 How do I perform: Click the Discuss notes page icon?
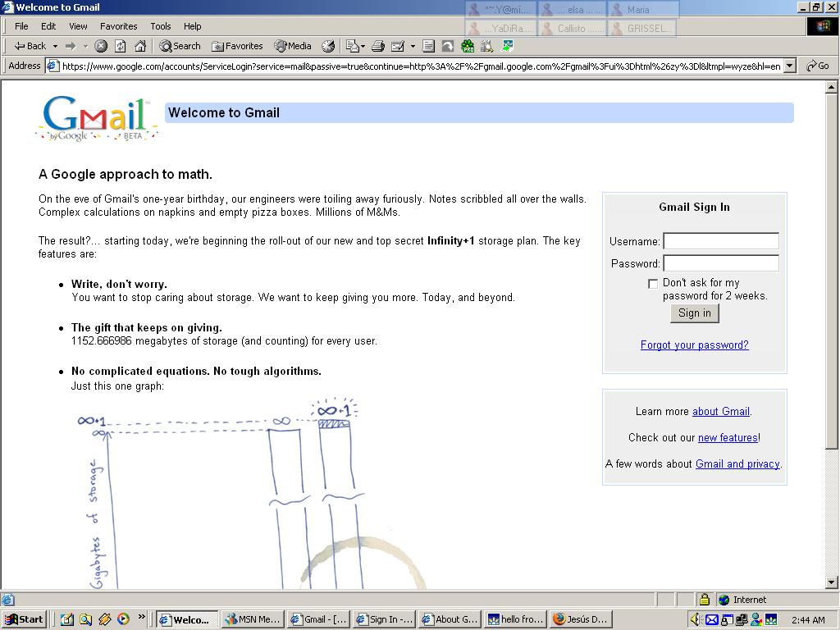[x=428, y=46]
